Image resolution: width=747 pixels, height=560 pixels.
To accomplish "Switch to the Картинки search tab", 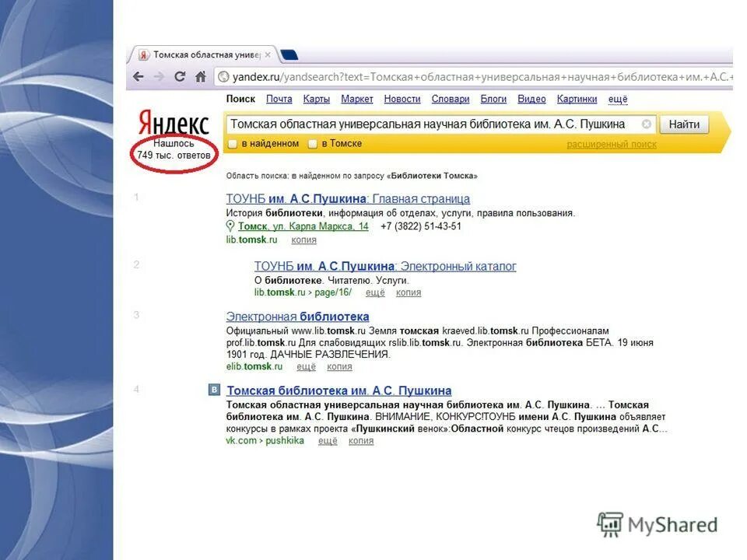I will 577,99.
